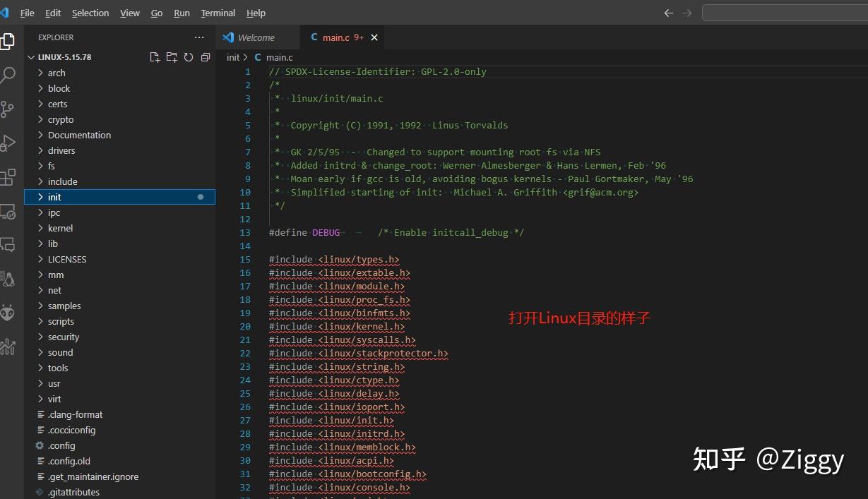Refresh the Explorer file tree
The height and width of the screenshot is (499, 868).
pyautogui.click(x=189, y=57)
